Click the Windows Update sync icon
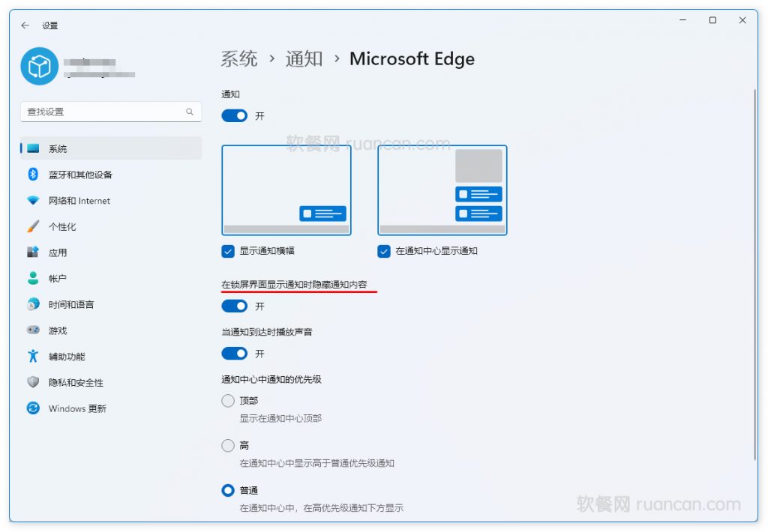 tap(33, 408)
